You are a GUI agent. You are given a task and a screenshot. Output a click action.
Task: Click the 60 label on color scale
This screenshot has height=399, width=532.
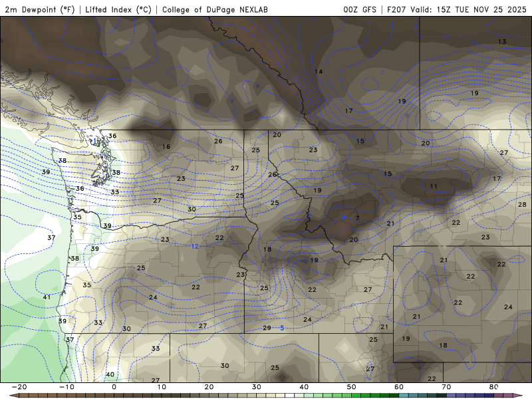pyautogui.click(x=399, y=387)
